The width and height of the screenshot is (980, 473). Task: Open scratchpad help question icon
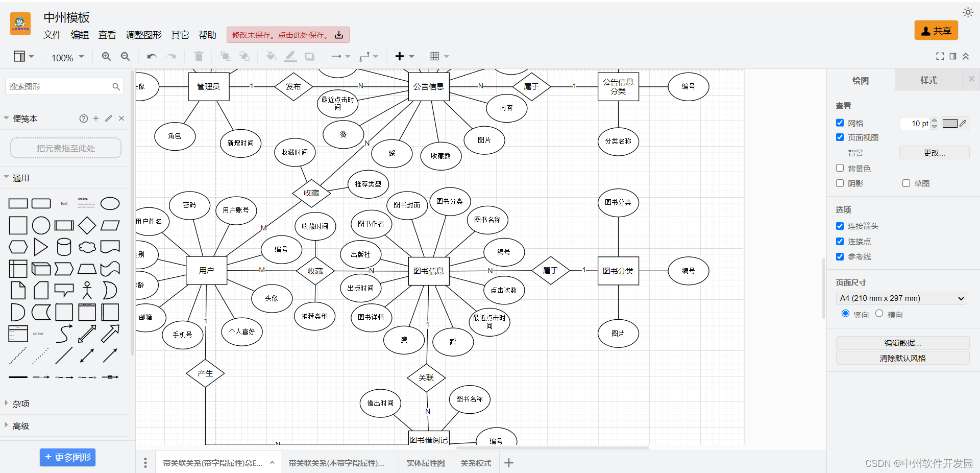tap(84, 119)
